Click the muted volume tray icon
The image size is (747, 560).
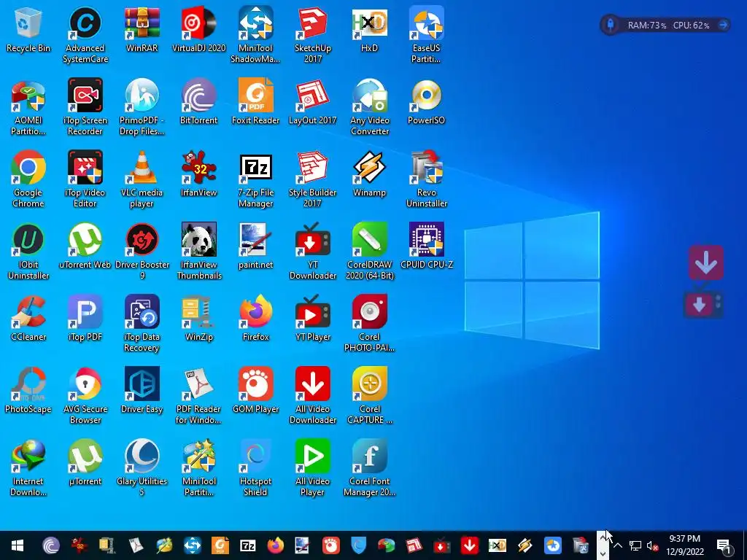click(653, 545)
